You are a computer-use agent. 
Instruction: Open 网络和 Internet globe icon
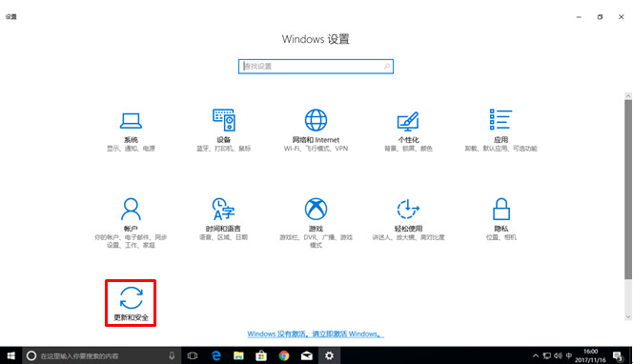coord(316,120)
